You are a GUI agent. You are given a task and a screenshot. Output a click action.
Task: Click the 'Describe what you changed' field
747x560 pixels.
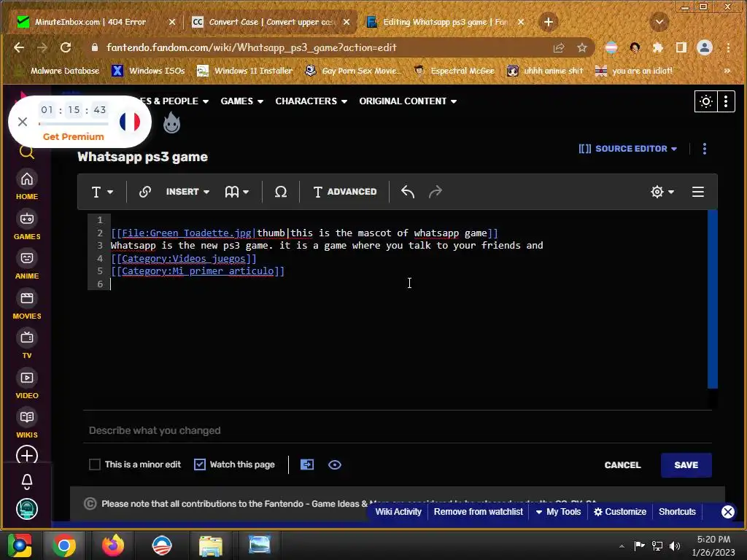pyautogui.click(x=398, y=430)
